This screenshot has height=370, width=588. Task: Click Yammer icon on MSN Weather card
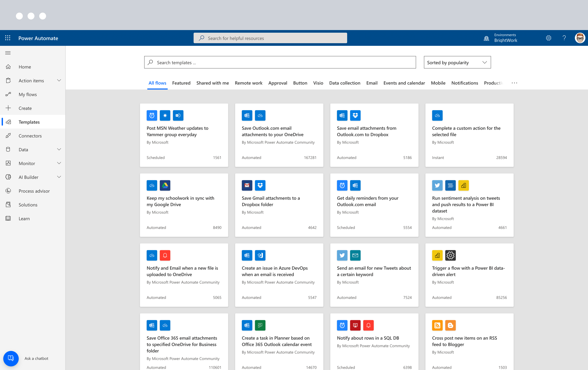point(178,115)
